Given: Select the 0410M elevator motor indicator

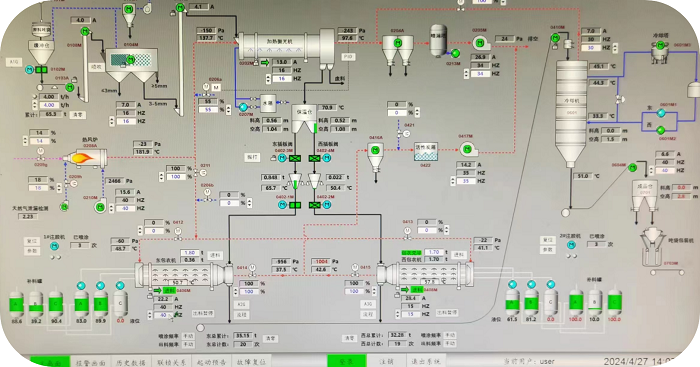Looking at the screenshot, I should point(555,38).
